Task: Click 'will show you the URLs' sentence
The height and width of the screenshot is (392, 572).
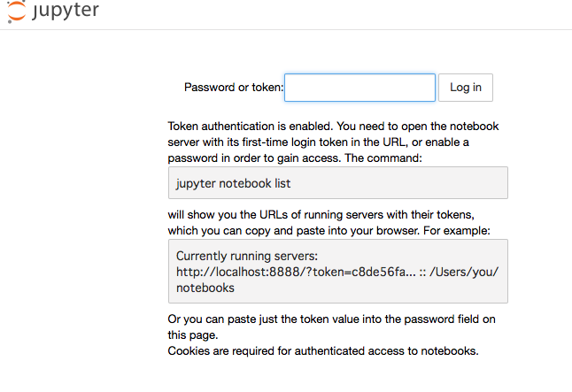Action: click(257, 215)
